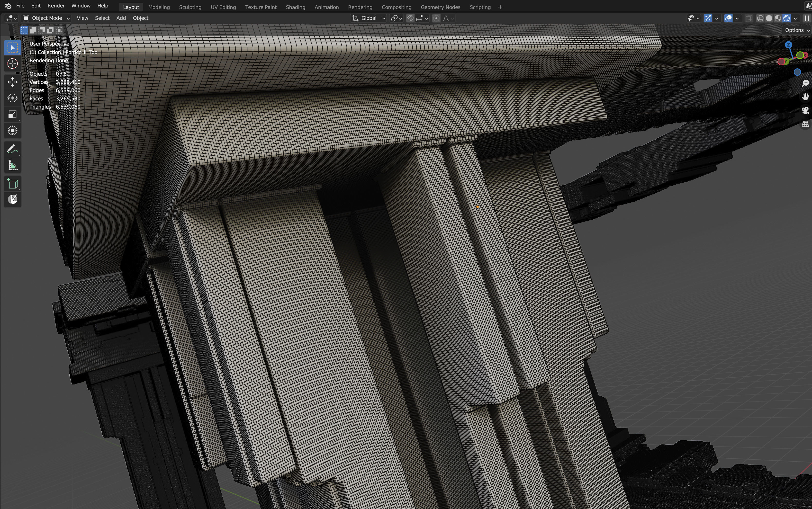Set selection mode to Subtract icon

[x=42, y=30]
